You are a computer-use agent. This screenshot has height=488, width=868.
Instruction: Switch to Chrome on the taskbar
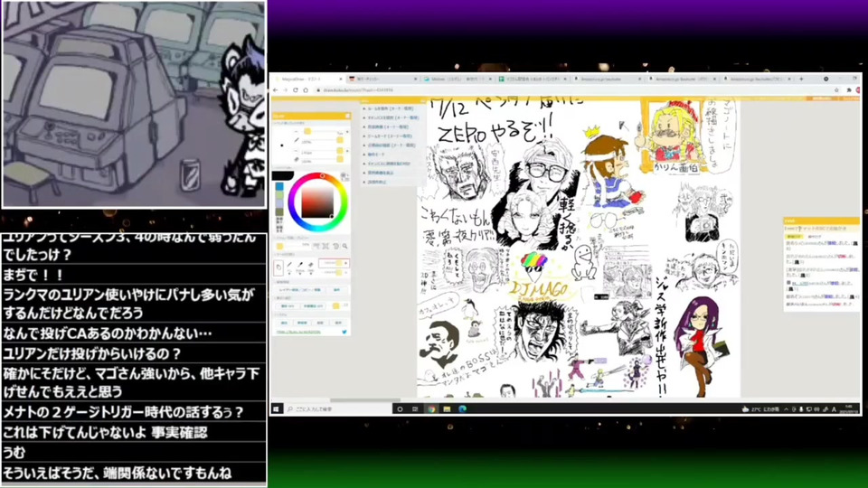click(x=430, y=408)
